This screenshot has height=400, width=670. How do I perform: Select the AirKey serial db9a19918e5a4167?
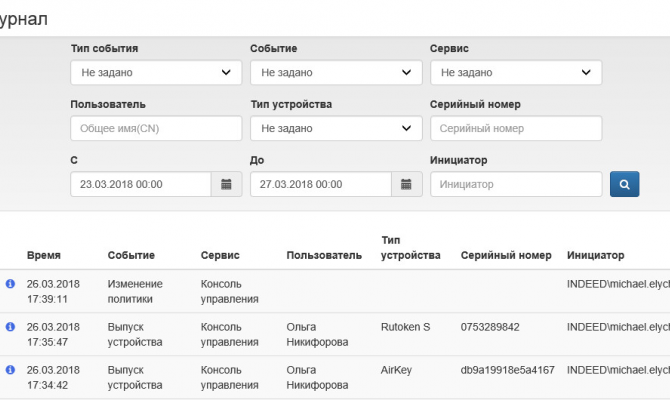click(508, 369)
